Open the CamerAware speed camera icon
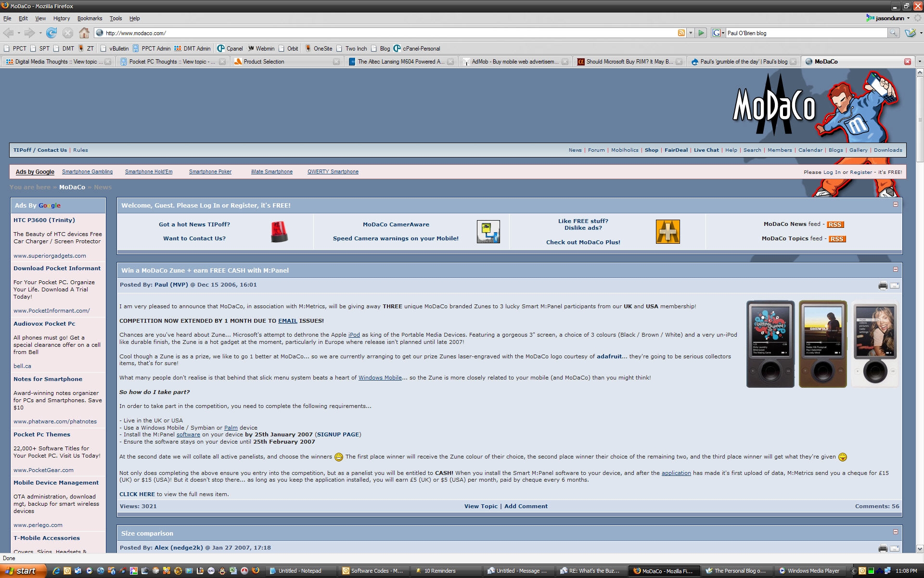Image resolution: width=924 pixels, height=578 pixels. click(488, 232)
